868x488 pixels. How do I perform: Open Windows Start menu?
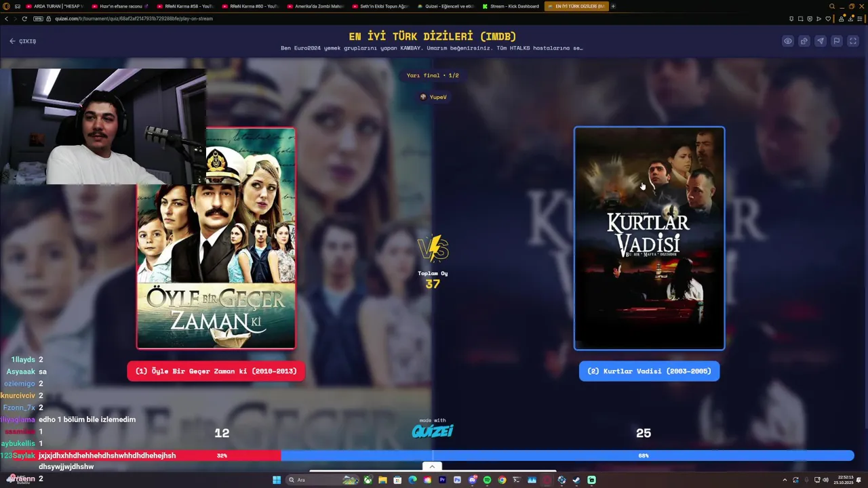277,480
